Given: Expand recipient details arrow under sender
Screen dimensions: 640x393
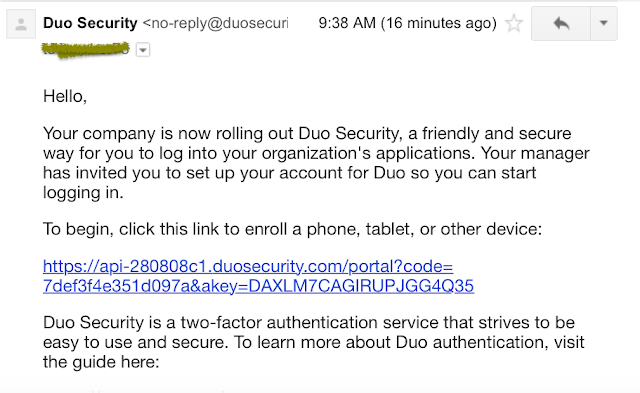Looking at the screenshot, I should [143, 50].
